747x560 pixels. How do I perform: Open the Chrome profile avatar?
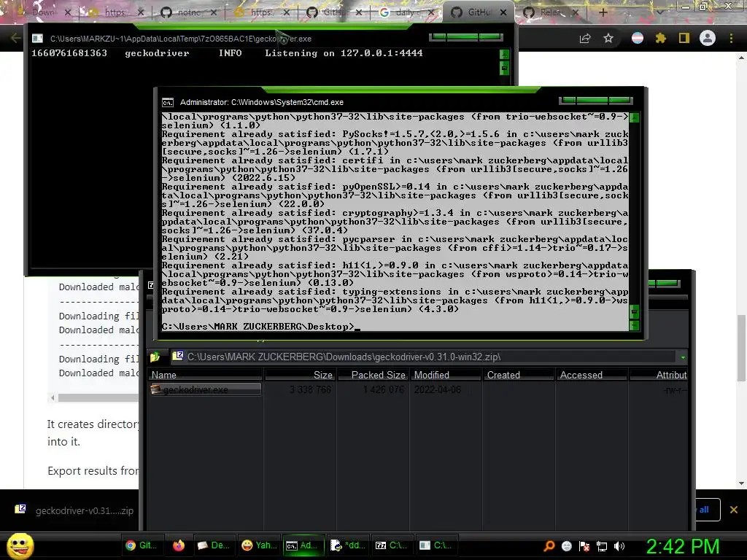(708, 38)
